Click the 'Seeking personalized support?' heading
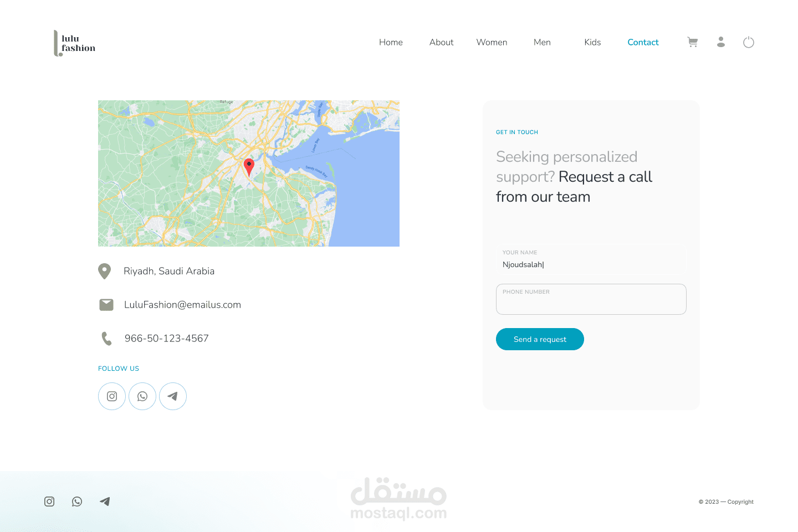Viewport: 798px width, 532px height. click(566, 166)
